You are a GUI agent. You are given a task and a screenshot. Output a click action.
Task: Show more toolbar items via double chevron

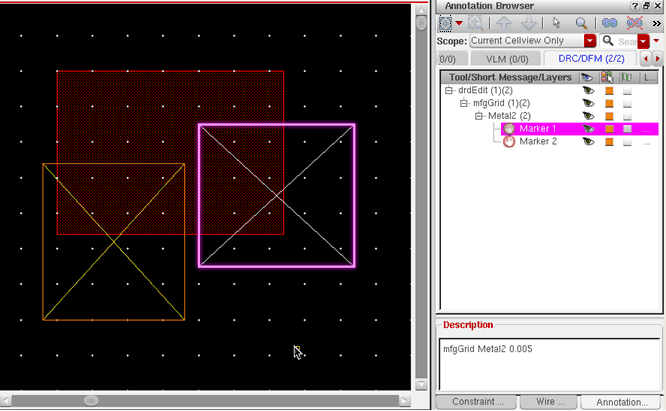click(x=656, y=23)
